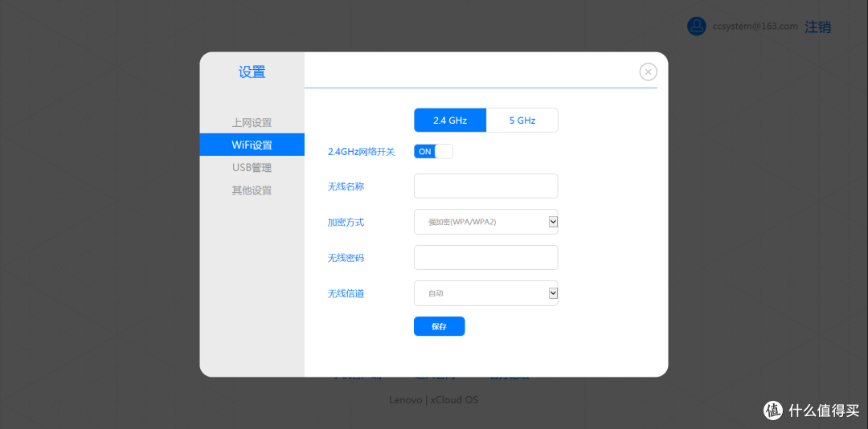The image size is (868, 429).
Task: Click the 2.4GHz网络开关 label
Action: 362,152
